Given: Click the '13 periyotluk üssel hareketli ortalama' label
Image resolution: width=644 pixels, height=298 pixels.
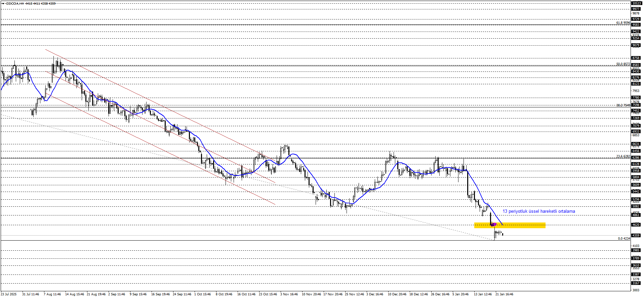Looking at the screenshot, I should coord(538,211).
